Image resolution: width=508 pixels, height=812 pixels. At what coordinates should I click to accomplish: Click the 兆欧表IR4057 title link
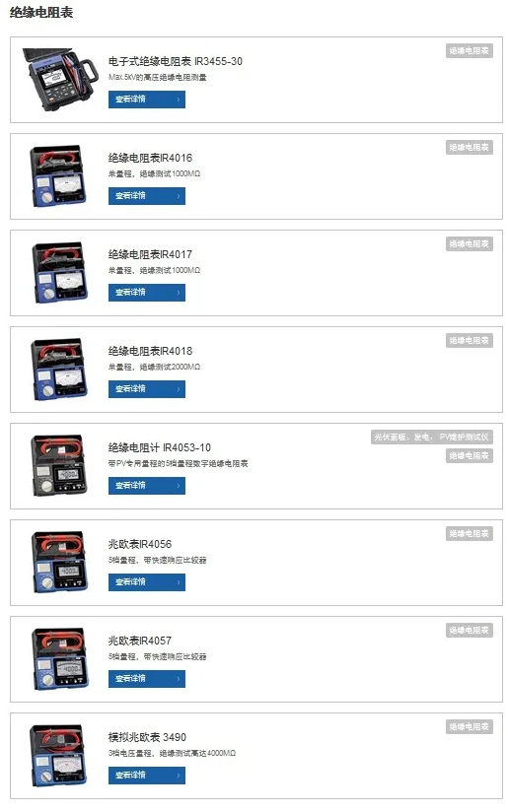coord(140,642)
